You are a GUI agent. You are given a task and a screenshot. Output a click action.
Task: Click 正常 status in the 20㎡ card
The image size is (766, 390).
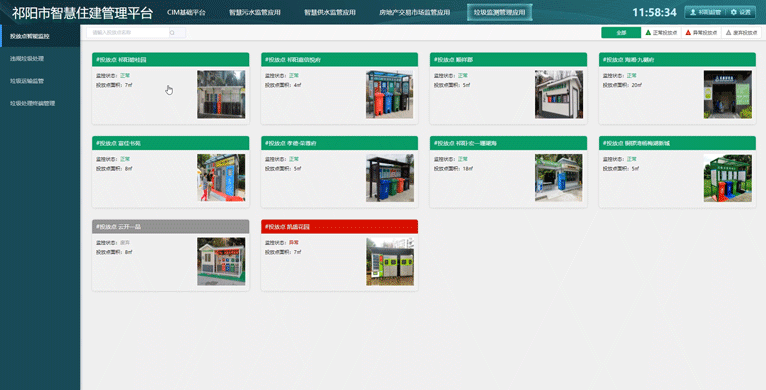pyautogui.click(x=632, y=76)
